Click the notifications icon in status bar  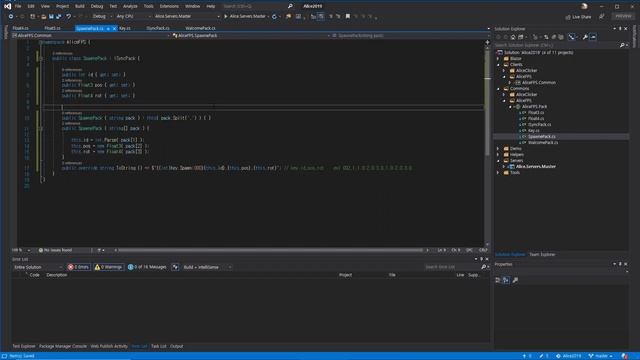[624, 356]
